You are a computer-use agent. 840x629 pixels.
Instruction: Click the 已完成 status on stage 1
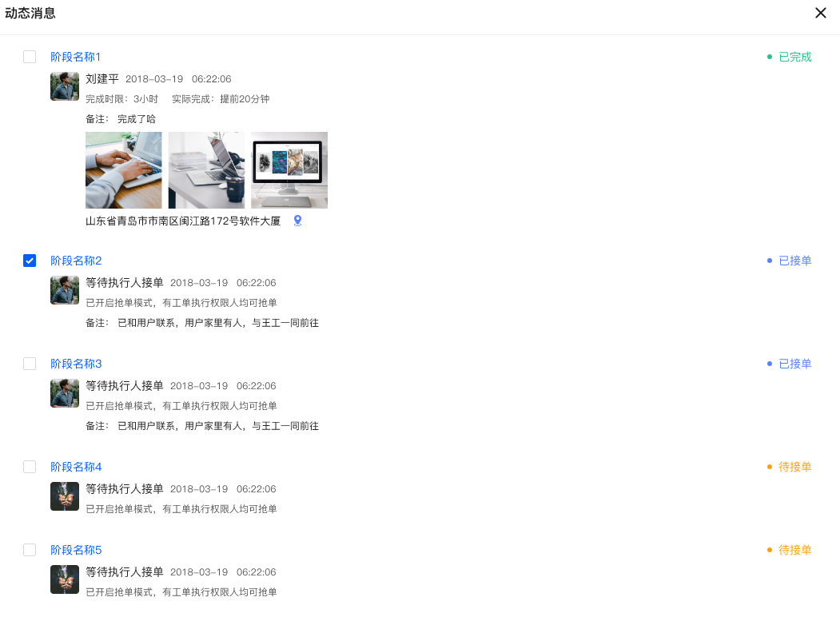tap(790, 57)
